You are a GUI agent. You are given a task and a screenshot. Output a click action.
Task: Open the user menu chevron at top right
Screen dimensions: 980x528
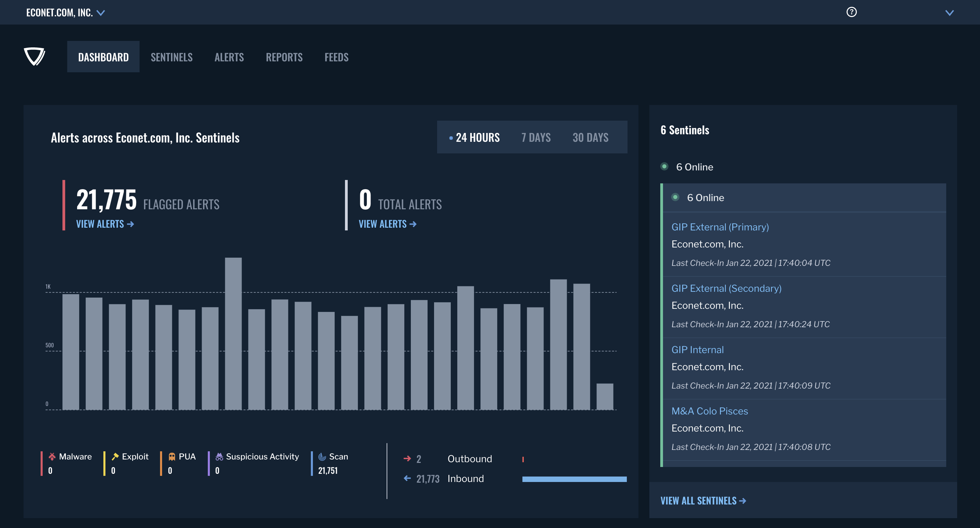pos(949,13)
